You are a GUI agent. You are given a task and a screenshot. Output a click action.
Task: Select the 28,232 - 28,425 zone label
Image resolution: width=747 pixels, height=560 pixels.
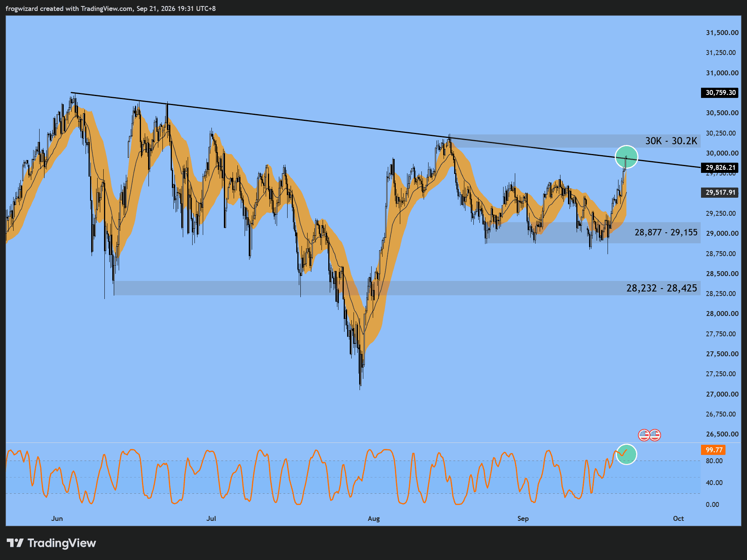tap(662, 288)
